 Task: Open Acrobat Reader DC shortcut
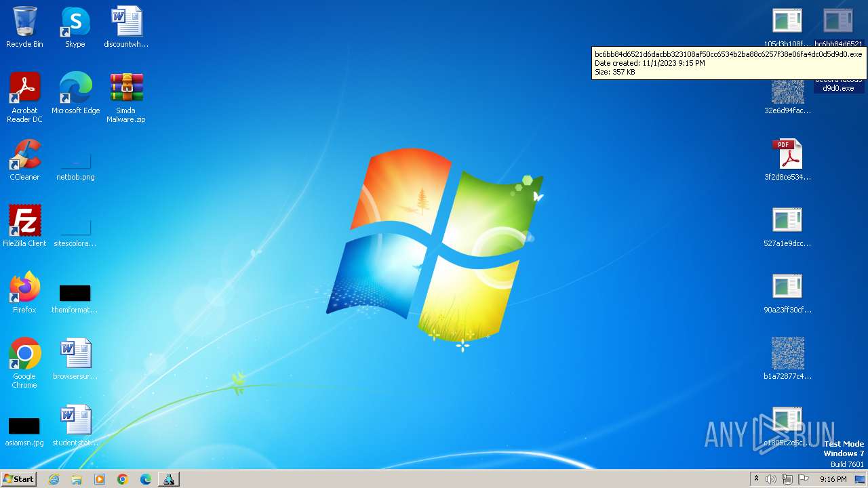[x=24, y=98]
